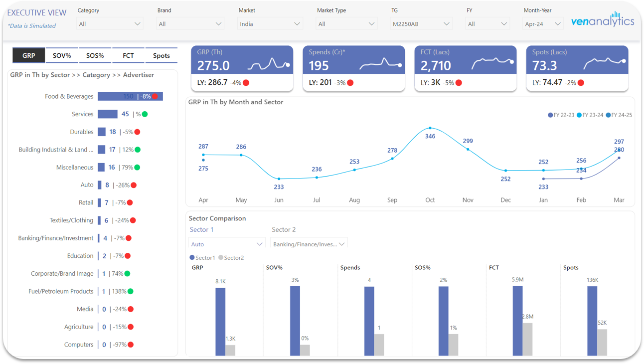The image size is (644, 364).
Task: Select the Services sector bar
Action: pyautogui.click(x=108, y=114)
